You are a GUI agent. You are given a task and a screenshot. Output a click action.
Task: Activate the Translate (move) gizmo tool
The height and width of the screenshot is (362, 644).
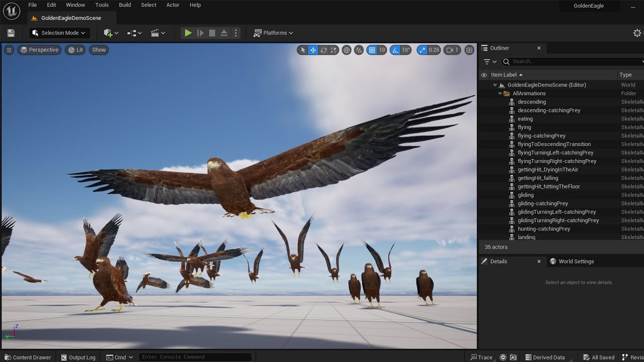pyautogui.click(x=313, y=50)
